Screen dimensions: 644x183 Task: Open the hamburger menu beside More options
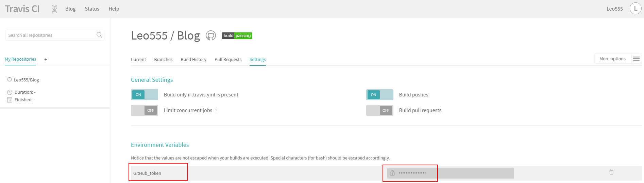[636, 59]
